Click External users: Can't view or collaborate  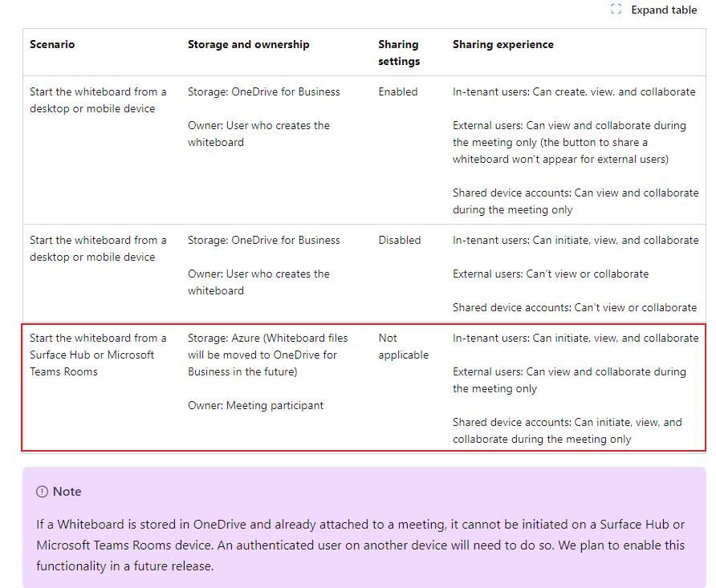pos(550,274)
